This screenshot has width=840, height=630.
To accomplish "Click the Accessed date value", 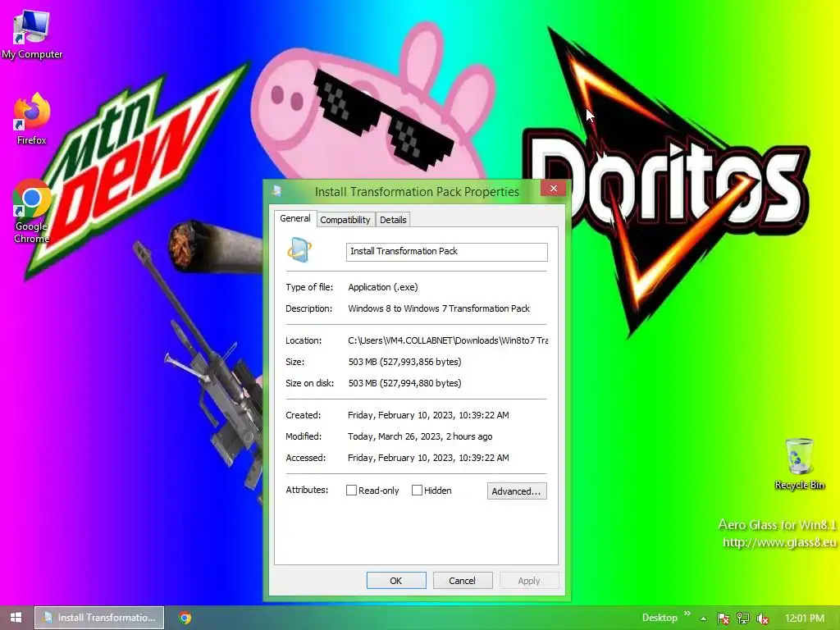I will tap(428, 458).
